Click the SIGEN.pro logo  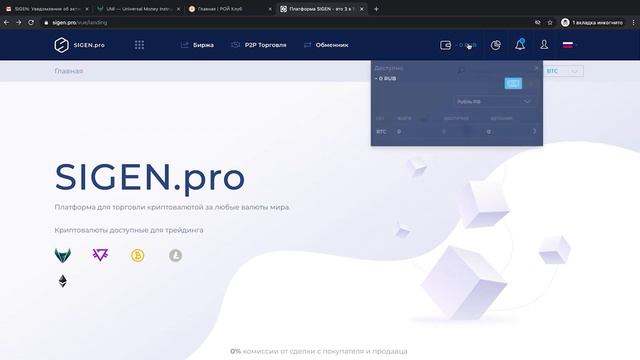point(80,45)
